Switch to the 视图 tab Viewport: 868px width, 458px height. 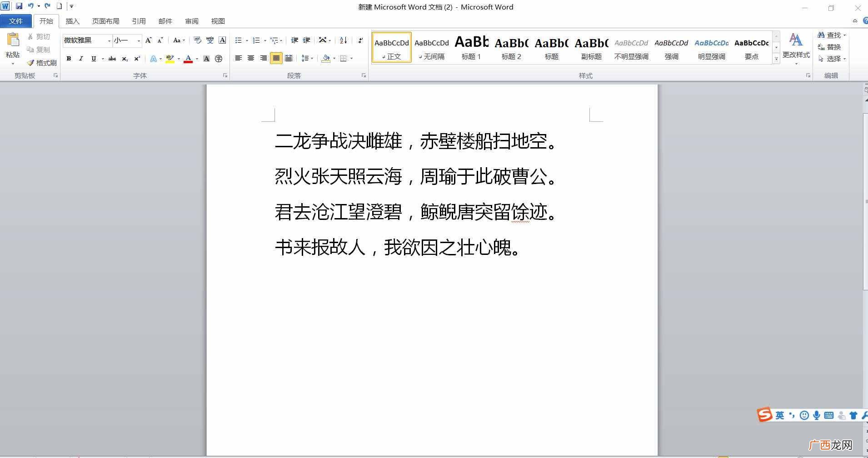click(x=218, y=21)
